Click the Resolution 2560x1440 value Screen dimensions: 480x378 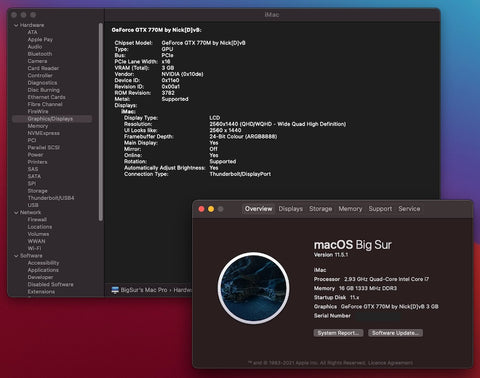click(x=277, y=124)
